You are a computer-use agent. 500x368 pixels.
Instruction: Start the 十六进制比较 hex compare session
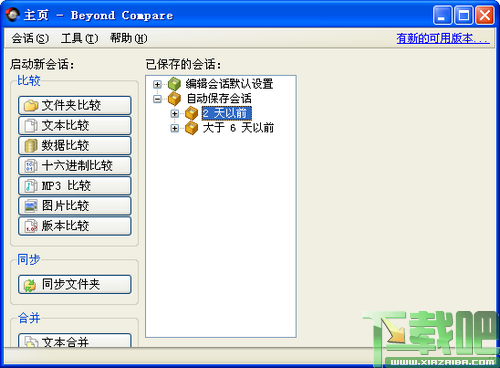pos(75,166)
